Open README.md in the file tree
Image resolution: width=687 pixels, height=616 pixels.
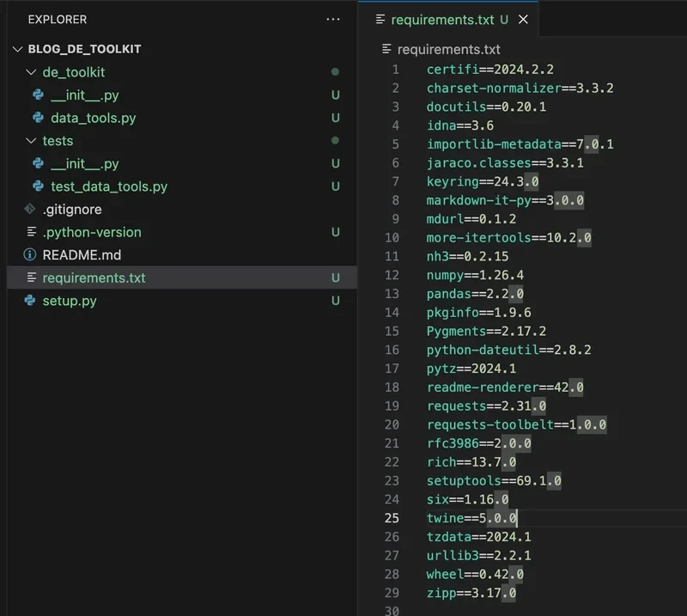tap(82, 254)
